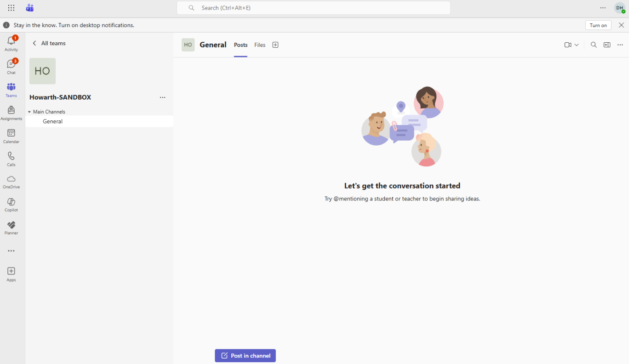Open Settings and more ellipsis in title bar
This screenshot has width=629, height=364.
coord(603,8)
